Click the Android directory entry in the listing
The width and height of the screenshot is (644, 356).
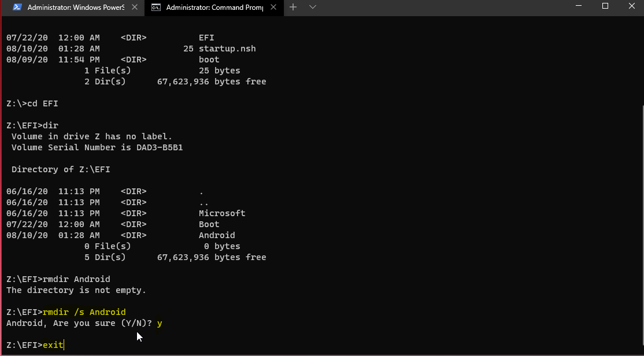tap(216, 235)
